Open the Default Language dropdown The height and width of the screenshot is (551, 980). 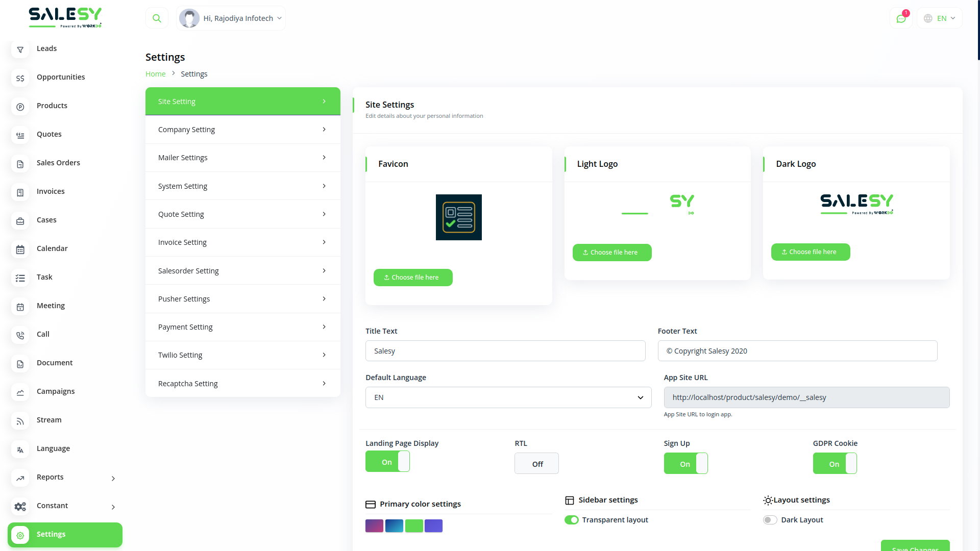(508, 397)
